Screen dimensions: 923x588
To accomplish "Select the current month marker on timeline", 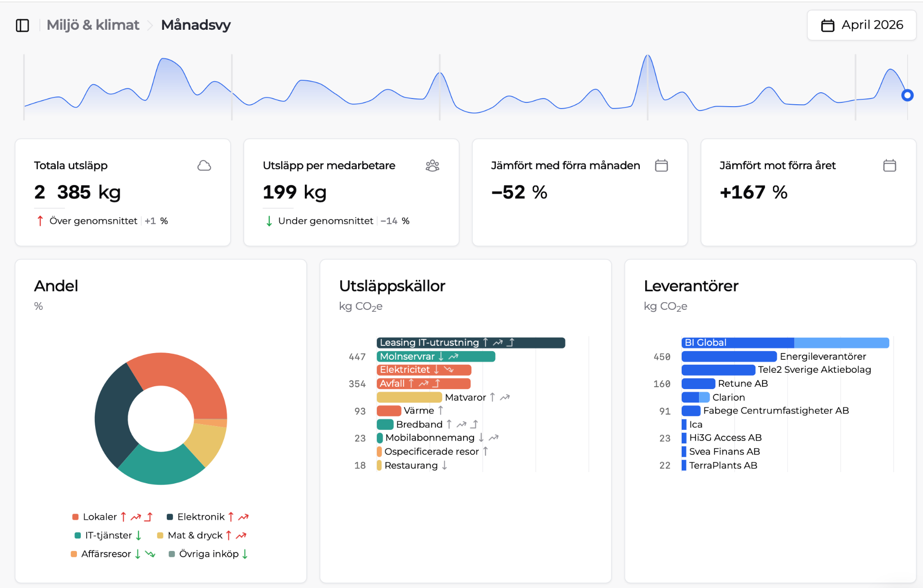I will [907, 95].
